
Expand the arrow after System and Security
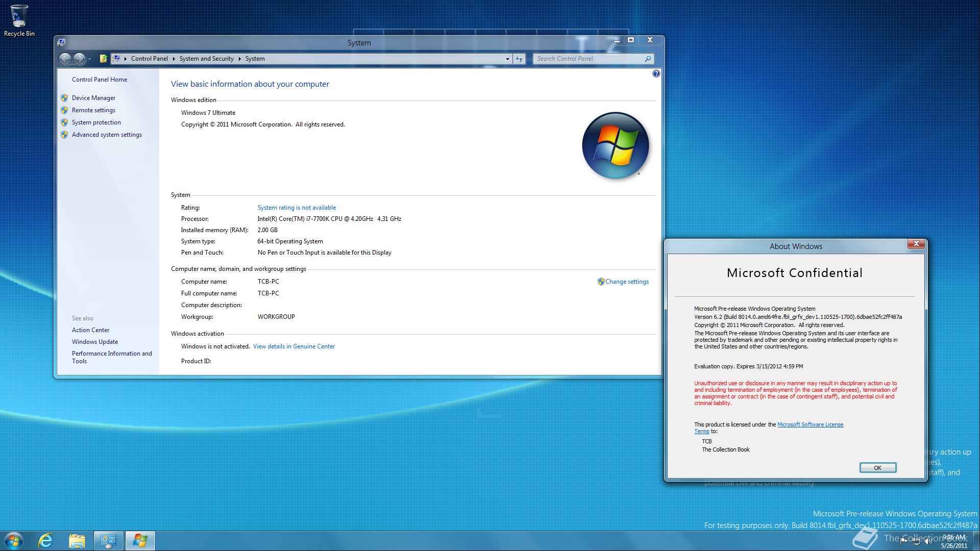tap(239, 59)
